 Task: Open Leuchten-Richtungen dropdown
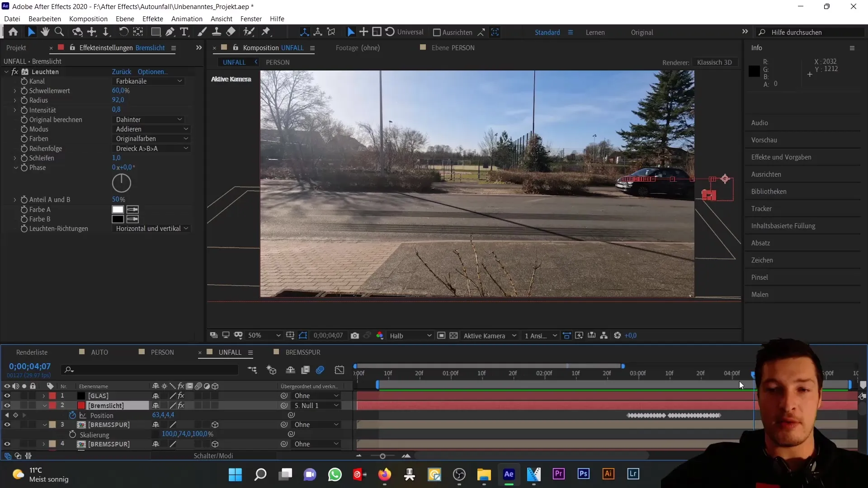(151, 229)
